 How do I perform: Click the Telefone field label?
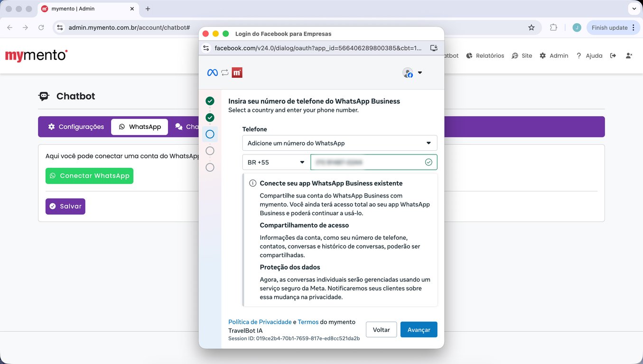click(254, 129)
